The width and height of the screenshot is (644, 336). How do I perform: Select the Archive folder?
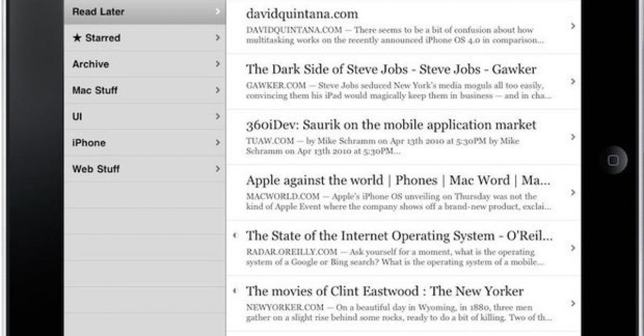145,64
